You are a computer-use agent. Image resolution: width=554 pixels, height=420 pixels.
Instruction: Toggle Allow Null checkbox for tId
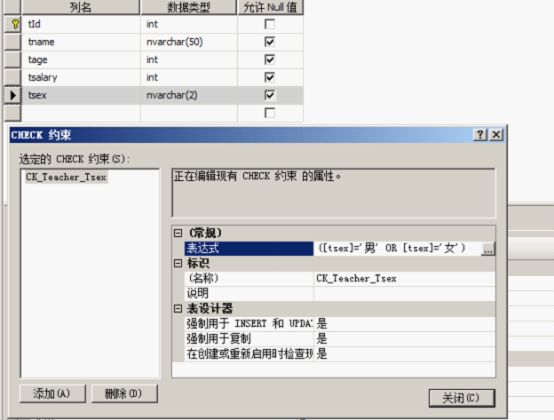tap(270, 24)
